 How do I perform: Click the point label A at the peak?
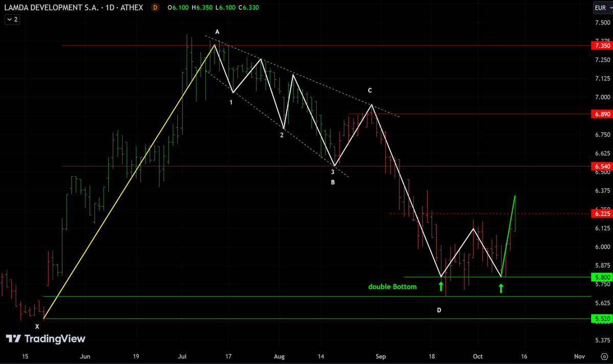pos(217,32)
